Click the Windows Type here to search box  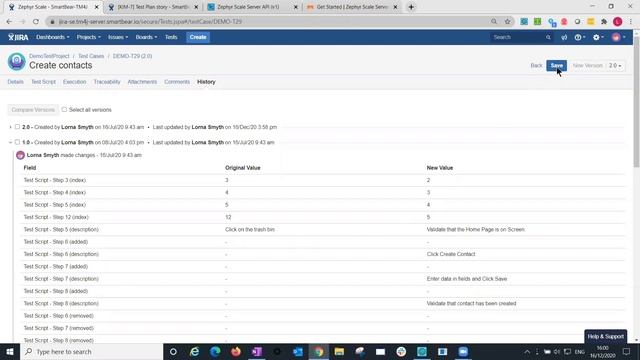click(x=91, y=351)
